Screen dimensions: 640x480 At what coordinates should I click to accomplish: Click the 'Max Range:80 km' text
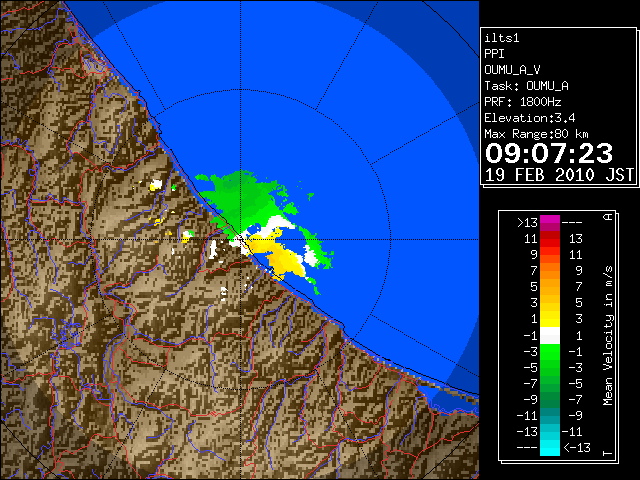coord(536,134)
